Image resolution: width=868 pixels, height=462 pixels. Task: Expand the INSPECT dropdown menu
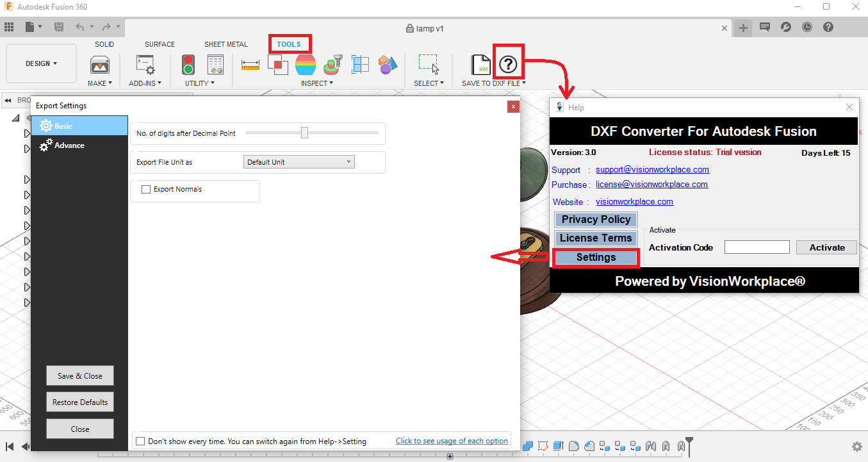point(318,83)
